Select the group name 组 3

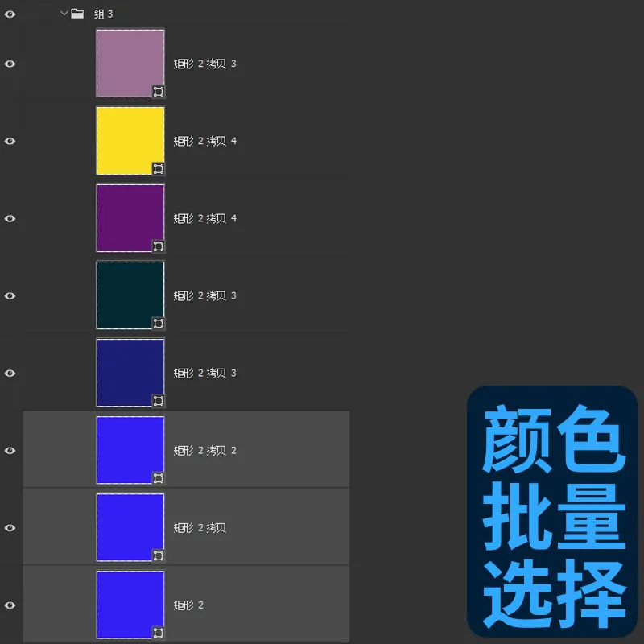(x=105, y=14)
